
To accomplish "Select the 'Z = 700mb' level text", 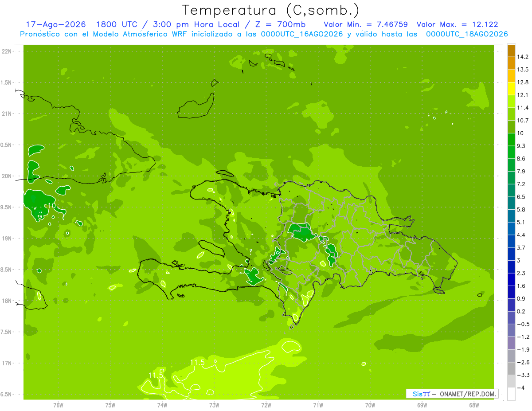I will click(280, 24).
